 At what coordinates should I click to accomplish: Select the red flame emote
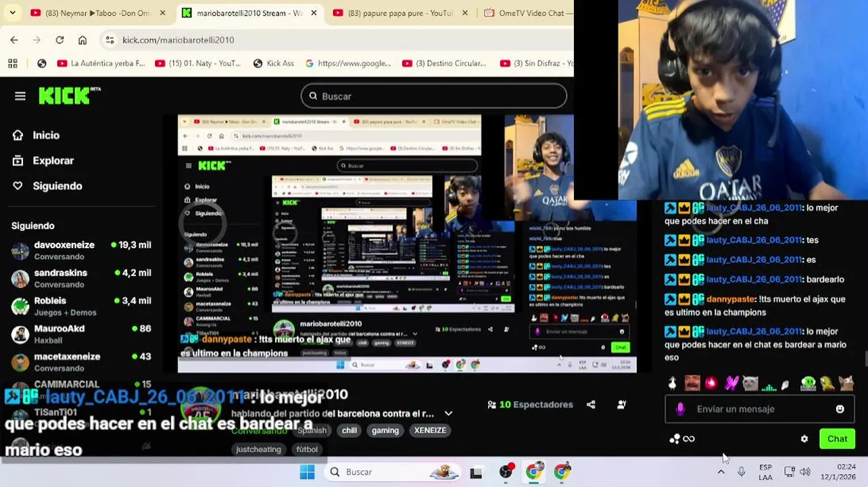click(x=711, y=384)
